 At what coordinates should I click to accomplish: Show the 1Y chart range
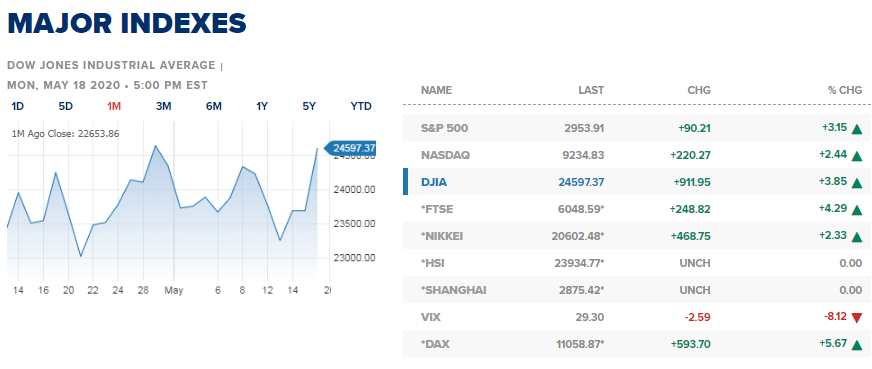click(262, 106)
